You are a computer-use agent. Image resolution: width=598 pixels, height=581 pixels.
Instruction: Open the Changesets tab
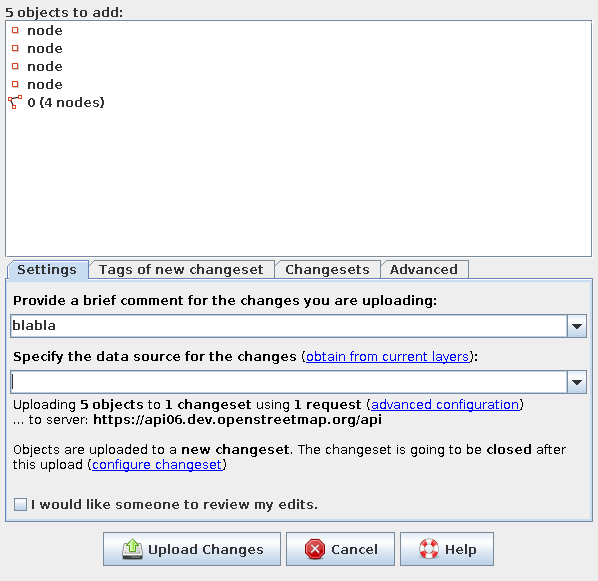pos(327,270)
